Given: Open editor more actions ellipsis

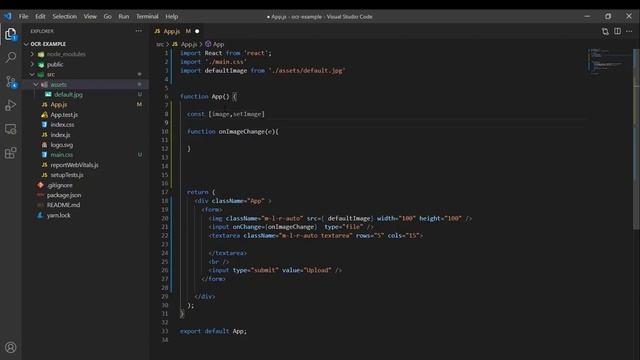Looking at the screenshot, I should pyautogui.click(x=629, y=31).
